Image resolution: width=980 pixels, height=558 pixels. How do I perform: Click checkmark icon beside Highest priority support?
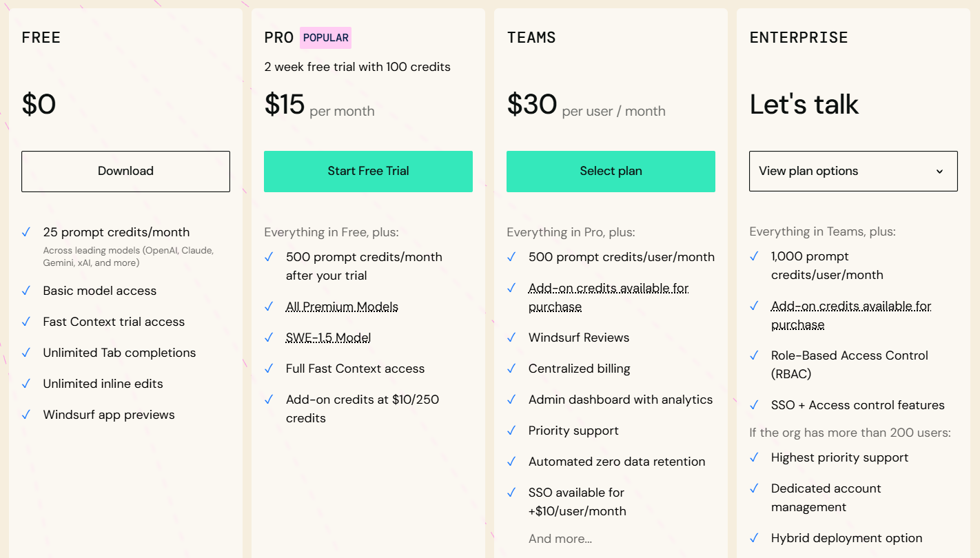(754, 457)
